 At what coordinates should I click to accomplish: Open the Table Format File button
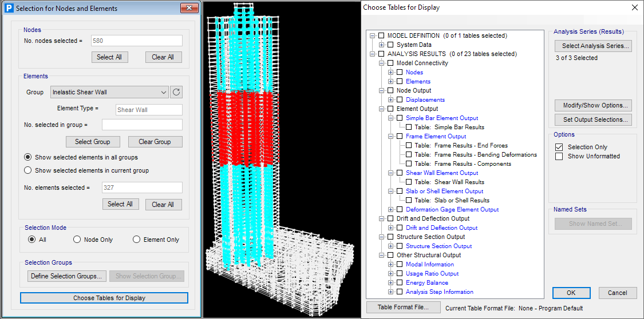(403, 307)
